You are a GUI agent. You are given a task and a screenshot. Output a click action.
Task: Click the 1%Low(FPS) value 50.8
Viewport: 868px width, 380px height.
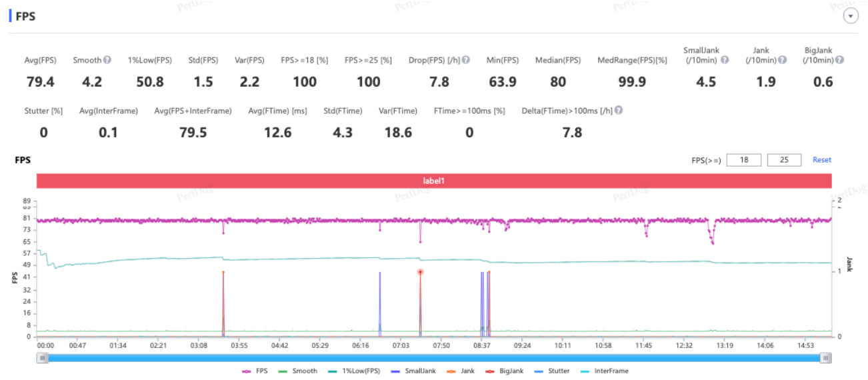149,82
